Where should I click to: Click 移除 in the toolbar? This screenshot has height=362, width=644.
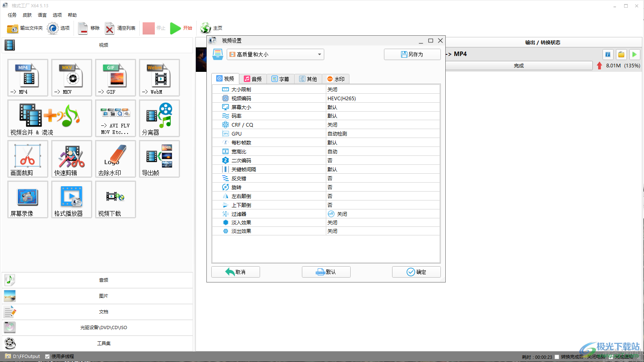(89, 28)
